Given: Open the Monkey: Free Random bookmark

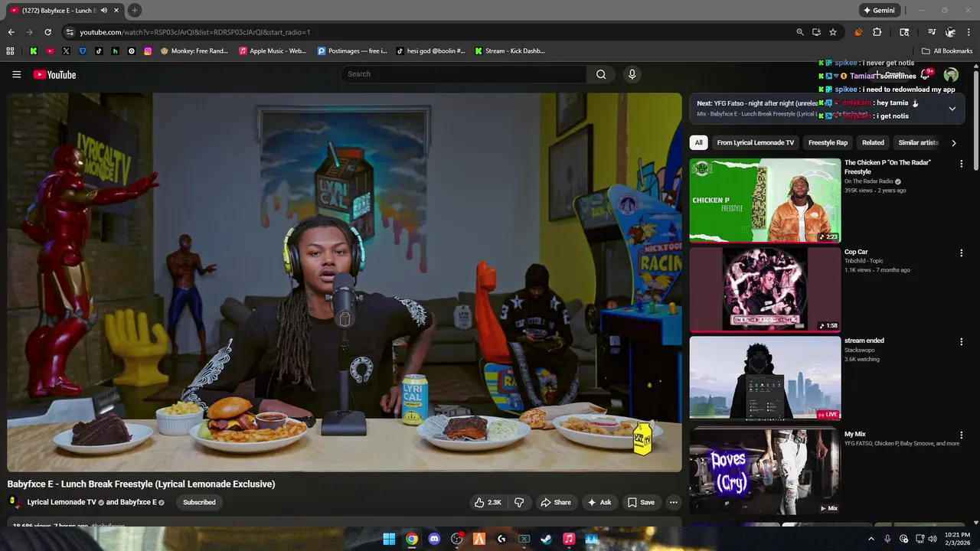Looking at the screenshot, I should tap(194, 51).
